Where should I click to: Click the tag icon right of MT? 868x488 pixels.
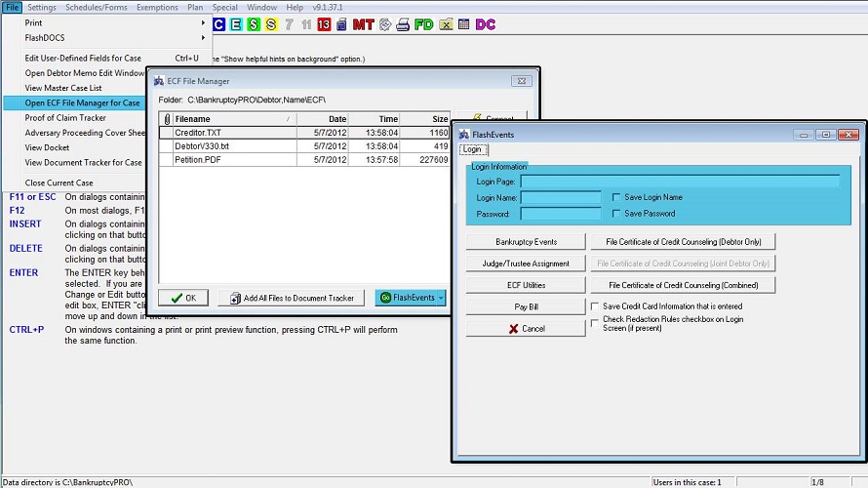point(385,24)
